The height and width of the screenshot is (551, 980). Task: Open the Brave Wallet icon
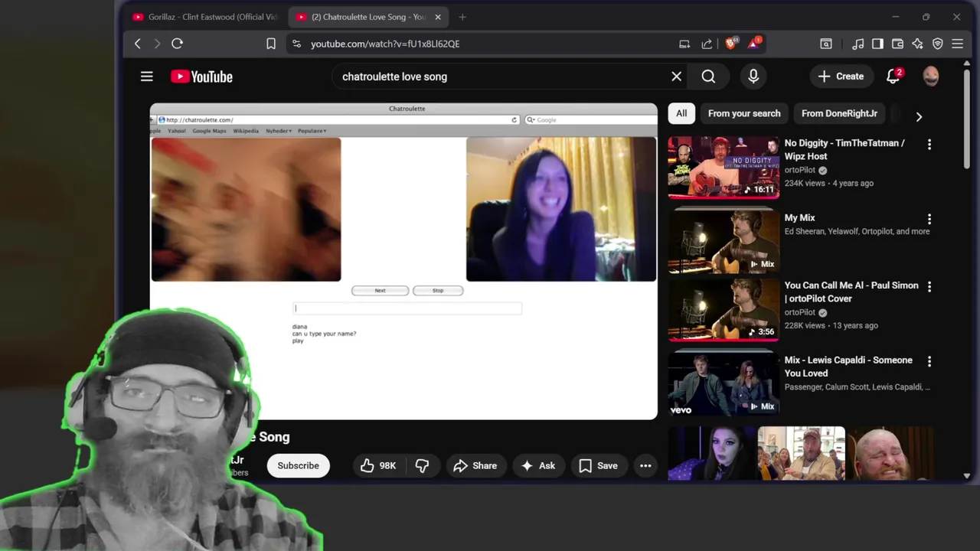pos(897,44)
